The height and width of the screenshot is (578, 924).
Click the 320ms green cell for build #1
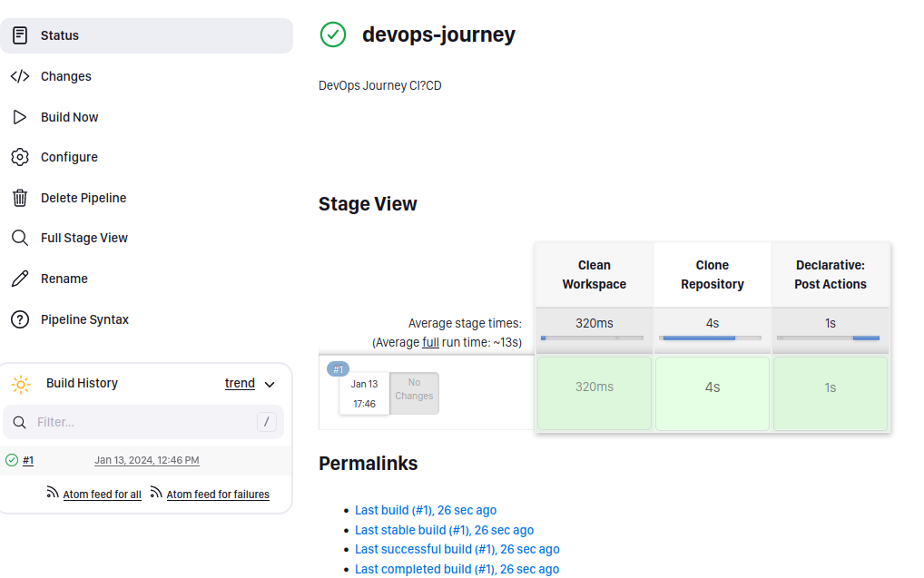pyautogui.click(x=594, y=393)
